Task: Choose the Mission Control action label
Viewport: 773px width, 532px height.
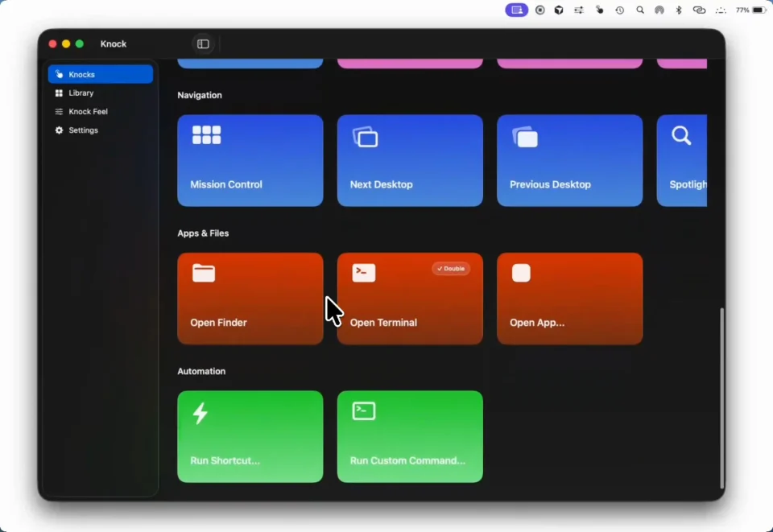Action: click(x=226, y=185)
